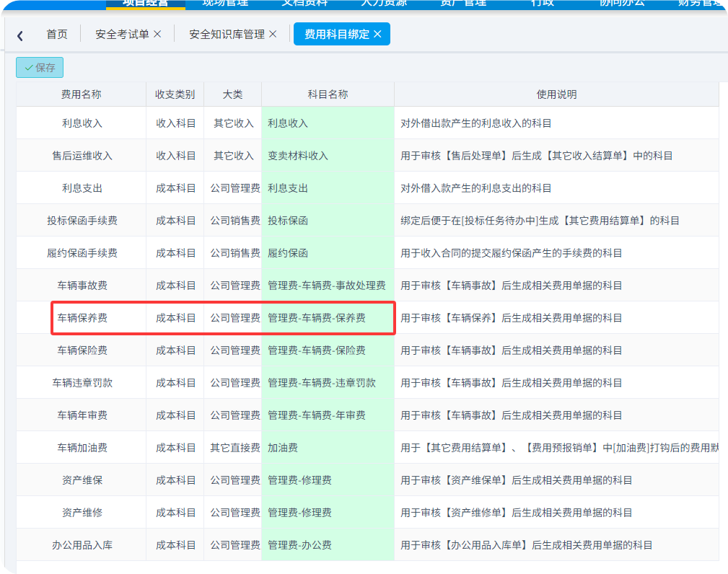Select 利息支出 in the 科目名称 column

click(x=328, y=188)
